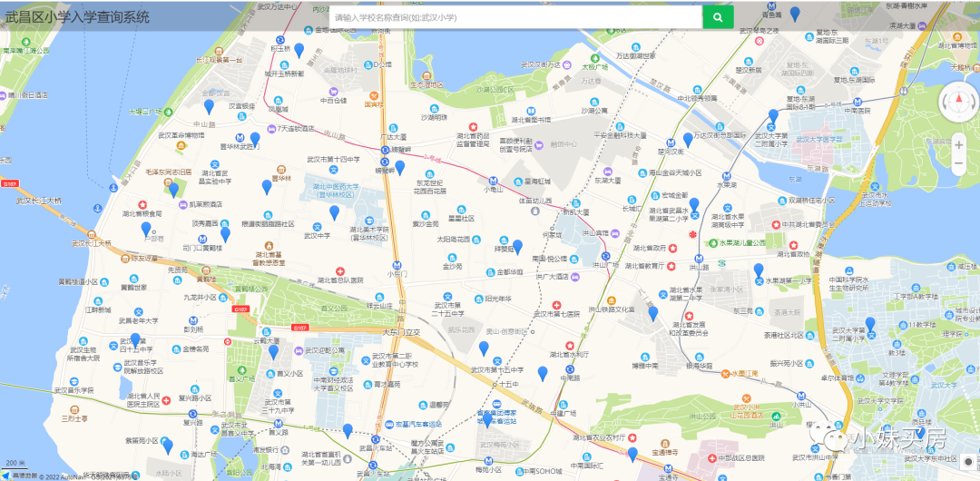Screen dimensions: 980x481
Task: Click the 武汉长江大桥 label
Action: (39, 201)
